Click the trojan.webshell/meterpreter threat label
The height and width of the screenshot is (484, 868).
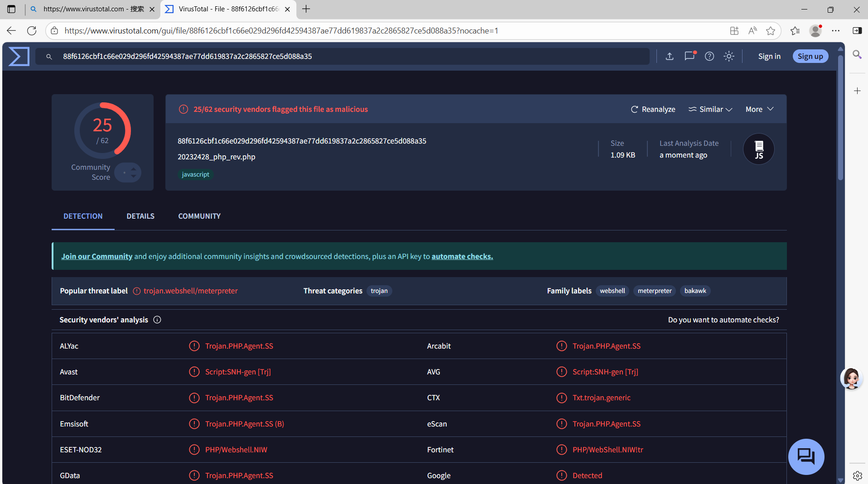pyautogui.click(x=191, y=291)
